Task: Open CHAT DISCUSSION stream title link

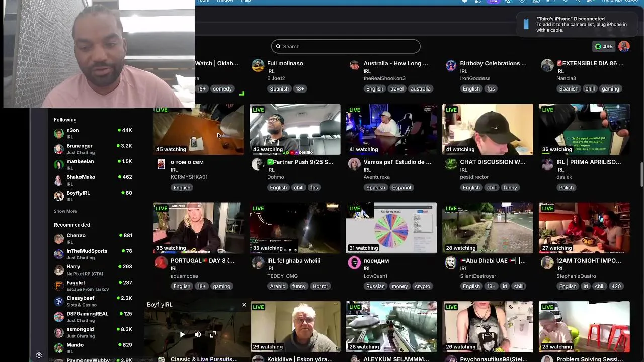Action: click(493, 162)
